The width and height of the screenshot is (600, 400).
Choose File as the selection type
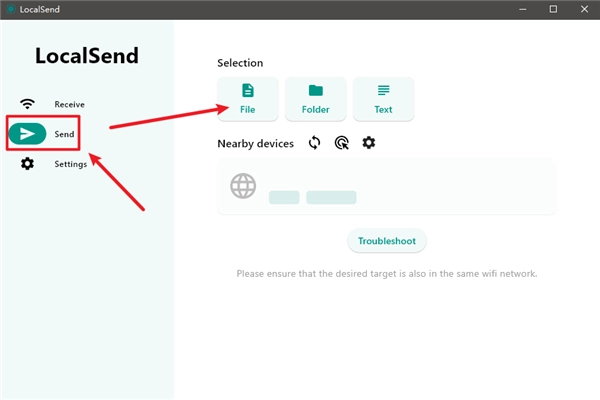[x=248, y=98]
